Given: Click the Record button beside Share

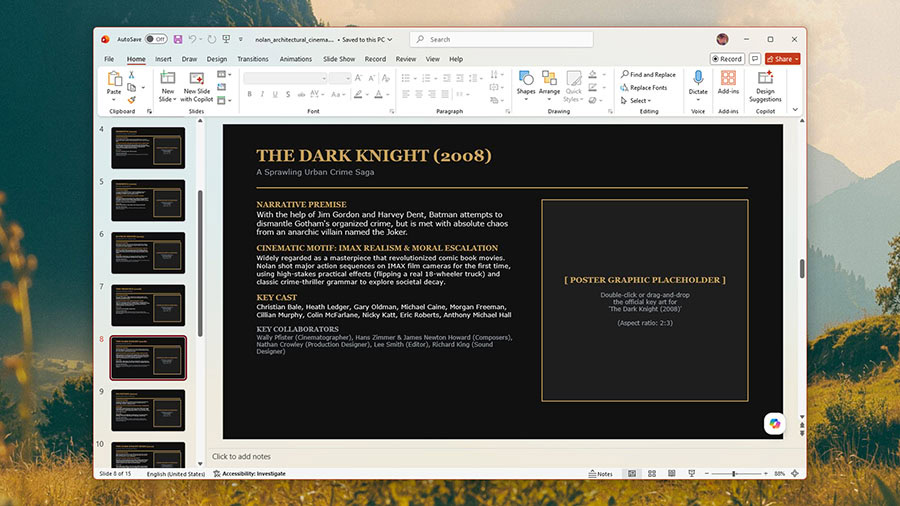Looking at the screenshot, I should tap(727, 59).
